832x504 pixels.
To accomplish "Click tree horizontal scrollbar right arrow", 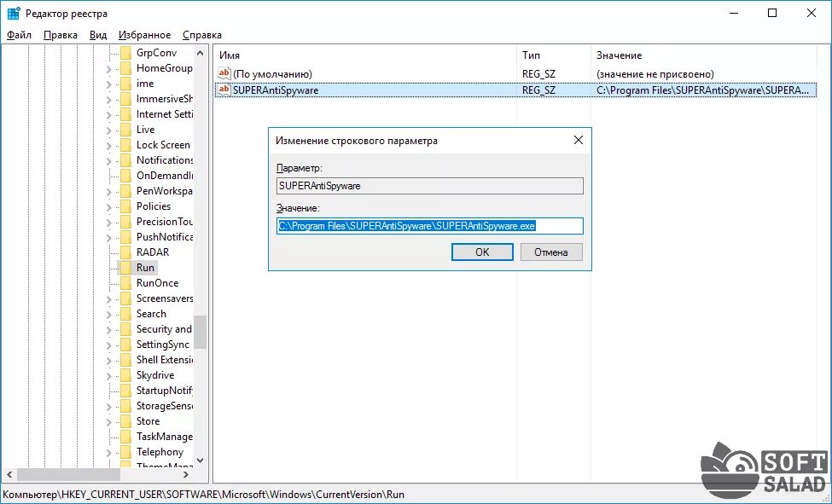I will coord(186,474).
